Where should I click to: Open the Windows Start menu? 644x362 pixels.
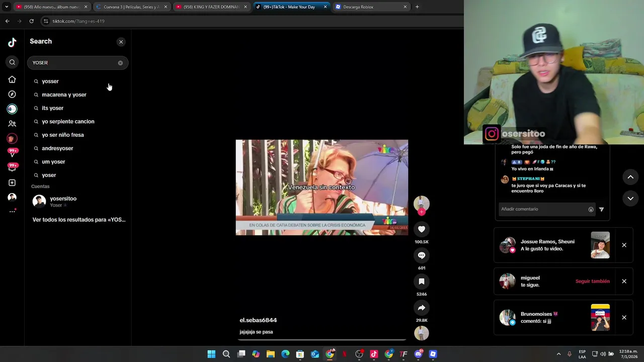click(x=211, y=354)
